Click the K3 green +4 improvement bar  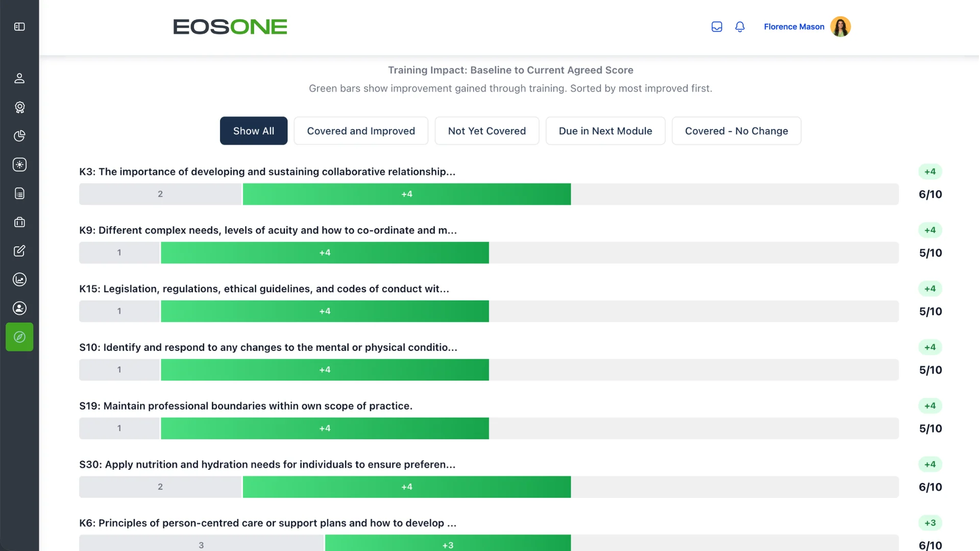407,194
